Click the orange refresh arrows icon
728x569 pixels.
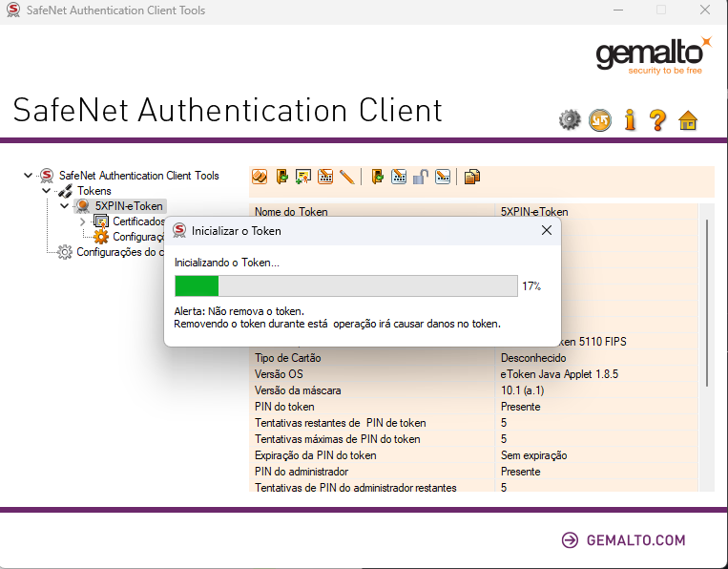click(600, 120)
